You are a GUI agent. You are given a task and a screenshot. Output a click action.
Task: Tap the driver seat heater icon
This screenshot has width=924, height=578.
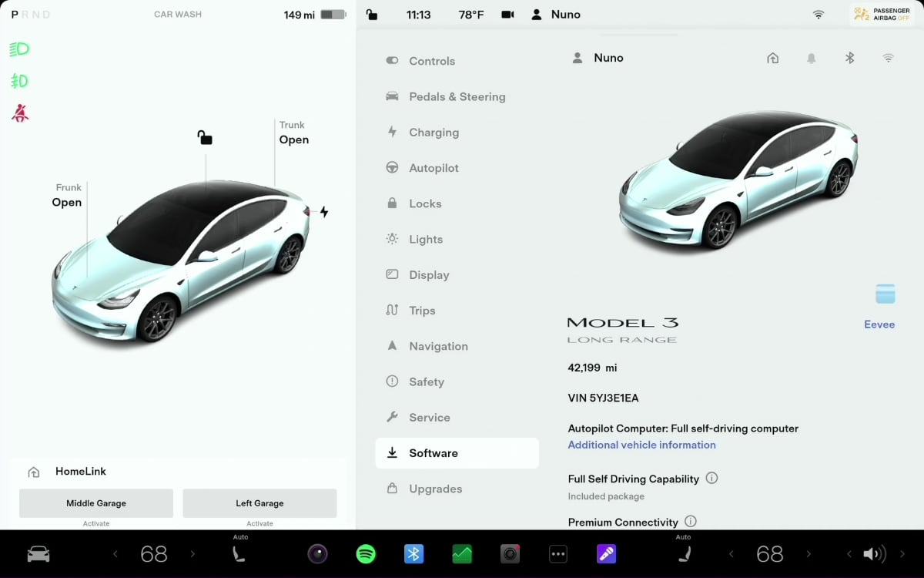click(240, 553)
